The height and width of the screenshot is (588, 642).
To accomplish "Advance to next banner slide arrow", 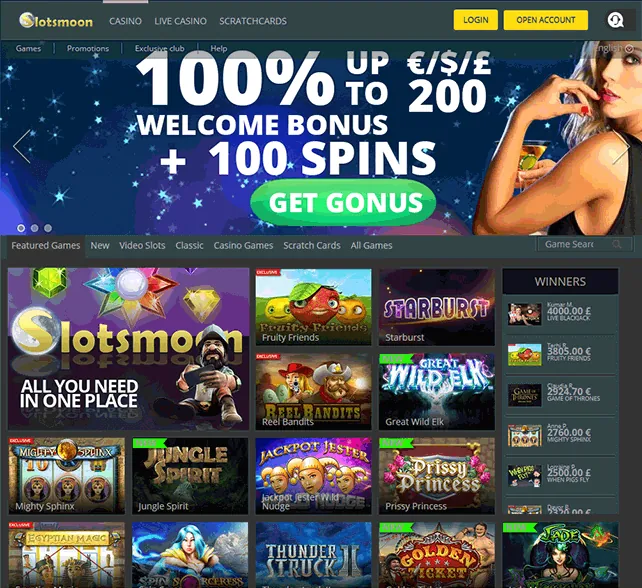I will [621, 147].
